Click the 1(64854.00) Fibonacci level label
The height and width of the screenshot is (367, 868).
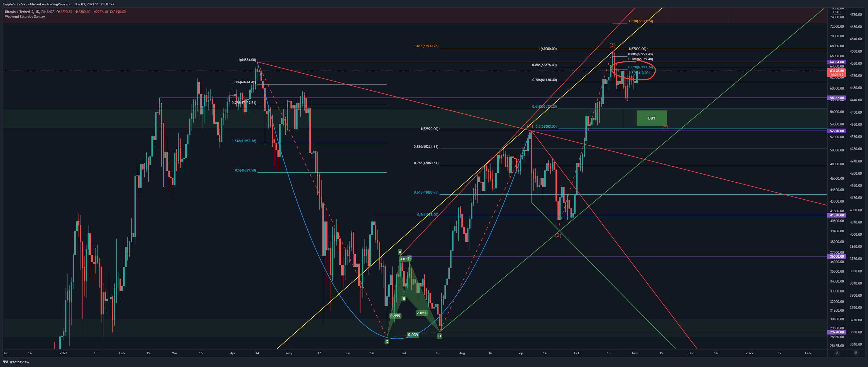[x=247, y=60]
